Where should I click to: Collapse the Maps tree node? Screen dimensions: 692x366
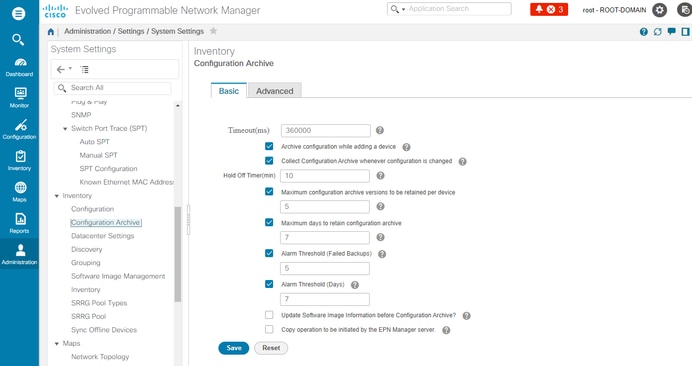(57, 344)
